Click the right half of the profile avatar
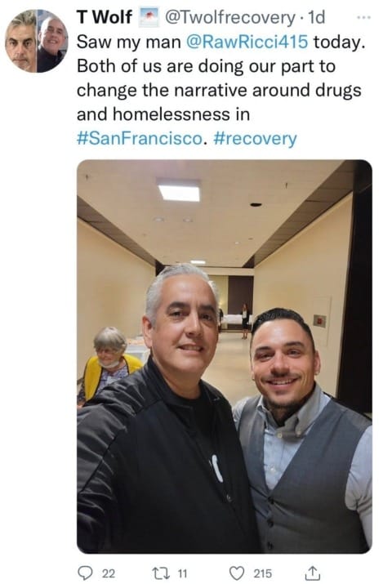This screenshot has width=392, height=584. tap(52, 41)
